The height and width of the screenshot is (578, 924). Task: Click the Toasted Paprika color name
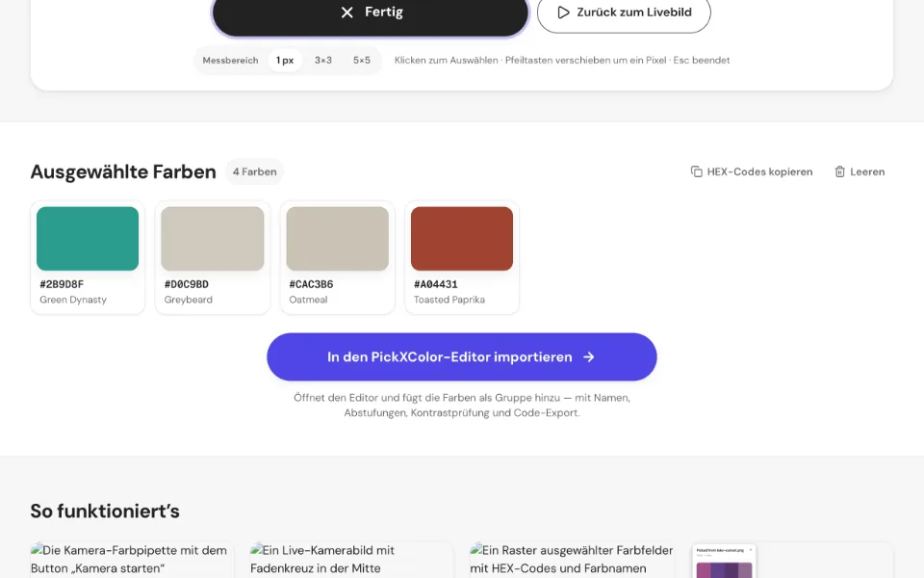(x=449, y=300)
